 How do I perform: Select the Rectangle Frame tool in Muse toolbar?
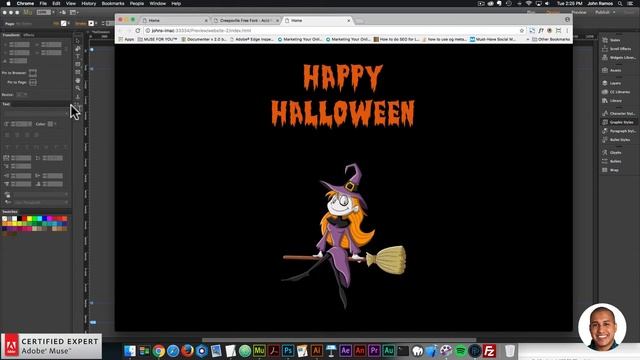tap(78, 72)
